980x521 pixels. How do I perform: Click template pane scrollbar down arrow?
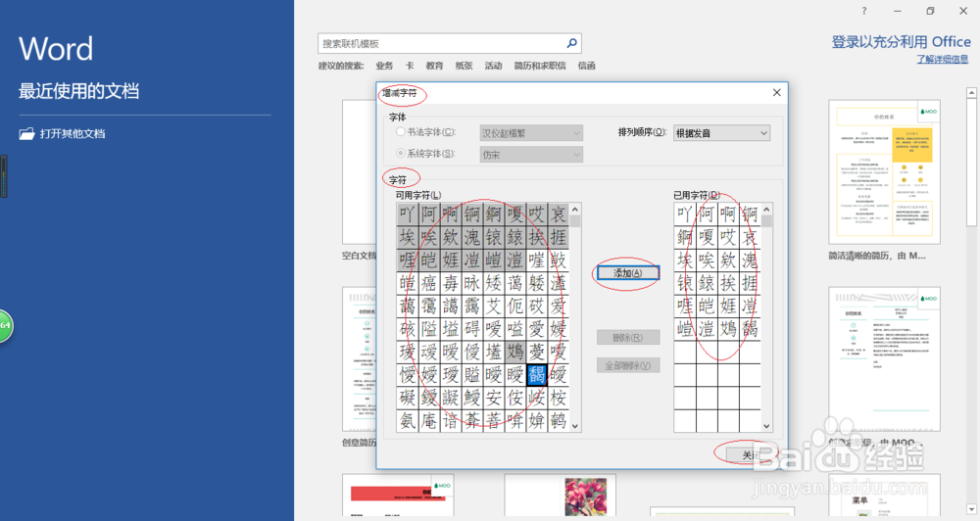pyautogui.click(x=971, y=509)
